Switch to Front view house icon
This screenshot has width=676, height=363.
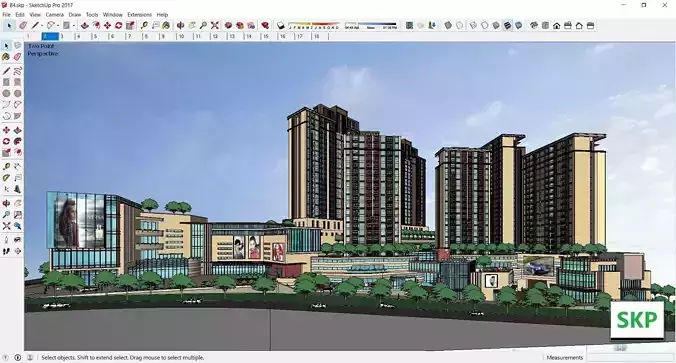(557, 25)
